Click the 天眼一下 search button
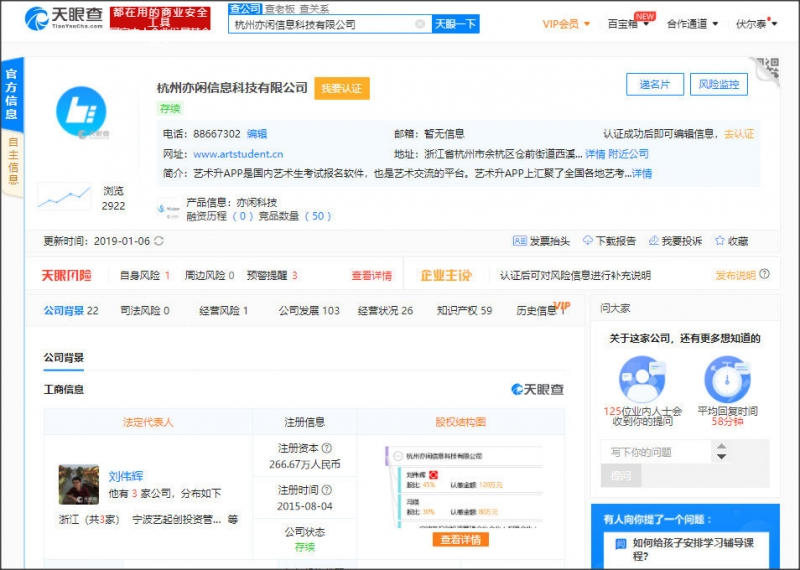The width and height of the screenshot is (800, 570). tap(456, 24)
